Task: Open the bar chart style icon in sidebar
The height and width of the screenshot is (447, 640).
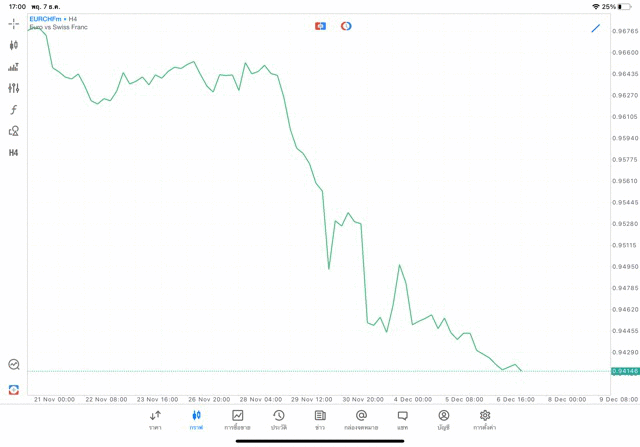Action: (x=14, y=67)
